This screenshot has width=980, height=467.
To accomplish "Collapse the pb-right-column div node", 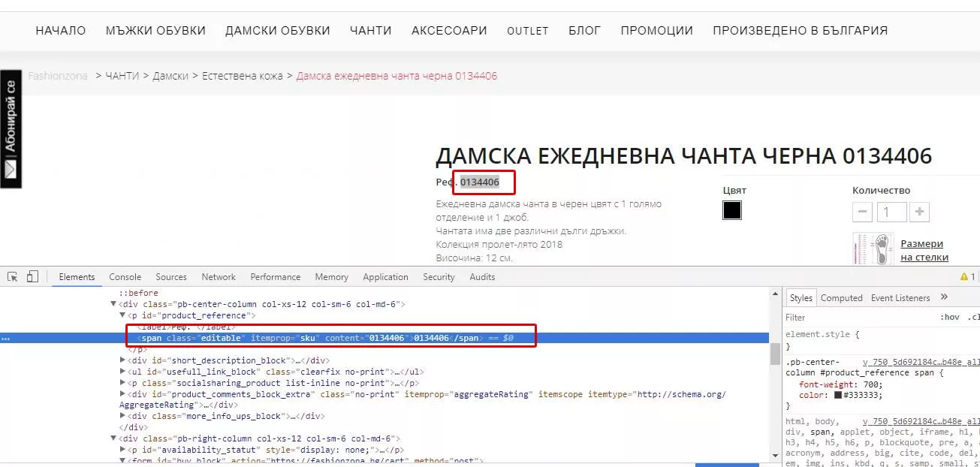I will coord(114,438).
